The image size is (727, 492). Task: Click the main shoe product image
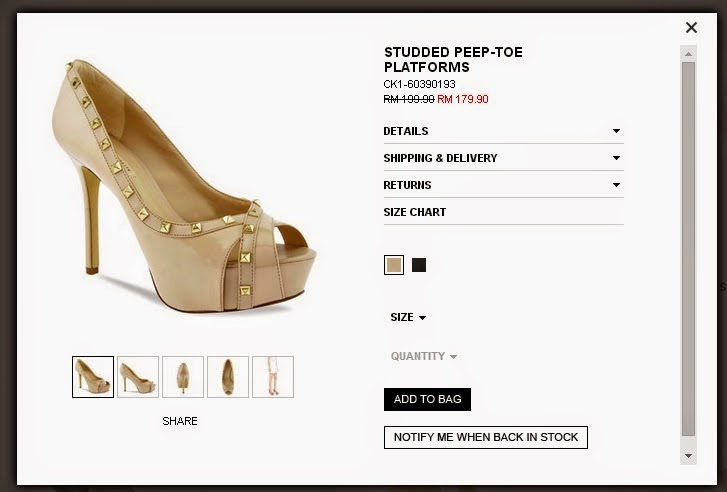click(x=185, y=186)
